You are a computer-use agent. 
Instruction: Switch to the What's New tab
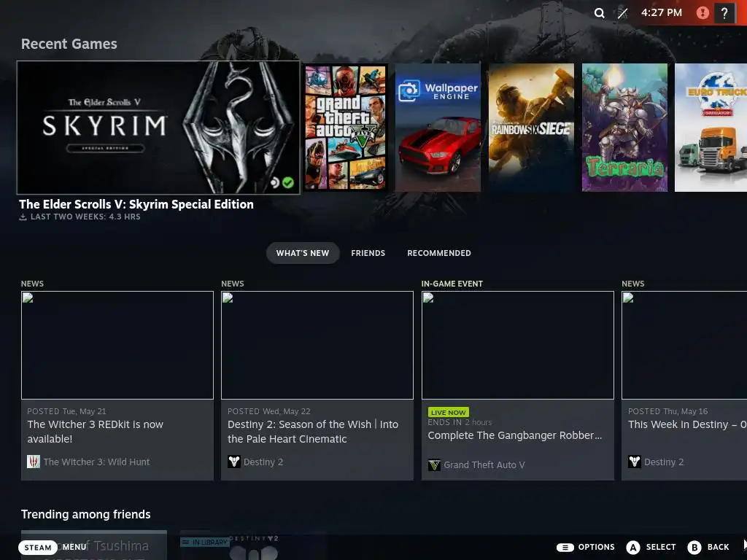(x=303, y=253)
